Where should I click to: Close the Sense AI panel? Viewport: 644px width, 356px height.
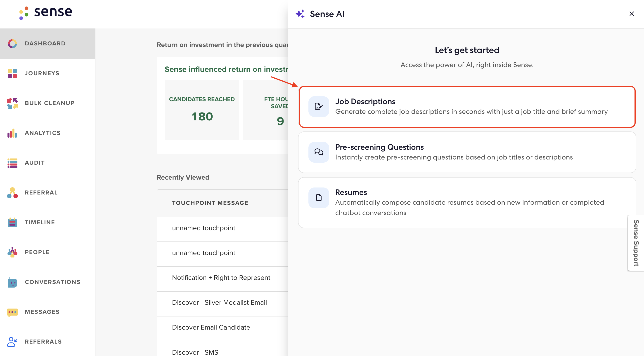coord(632,14)
